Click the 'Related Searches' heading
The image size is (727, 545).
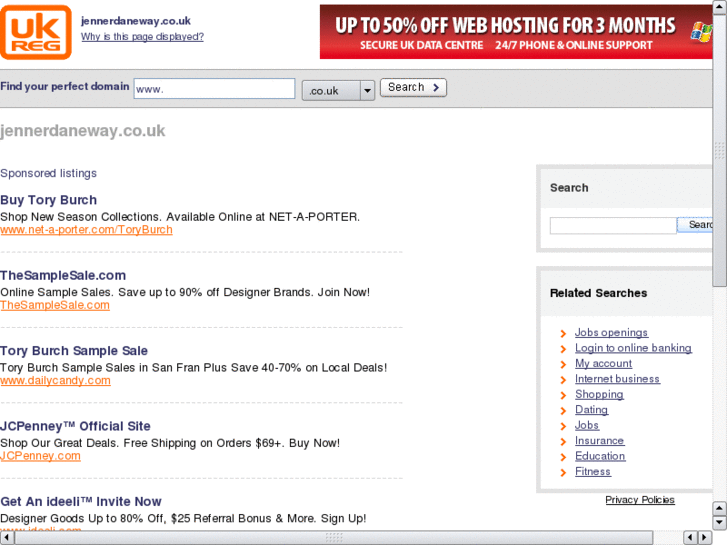click(x=599, y=293)
